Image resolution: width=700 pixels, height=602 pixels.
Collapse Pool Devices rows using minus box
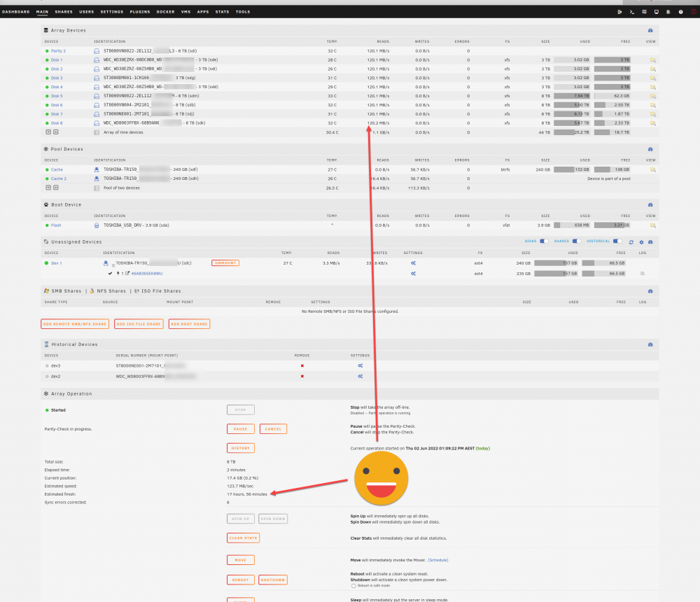pyautogui.click(x=49, y=188)
